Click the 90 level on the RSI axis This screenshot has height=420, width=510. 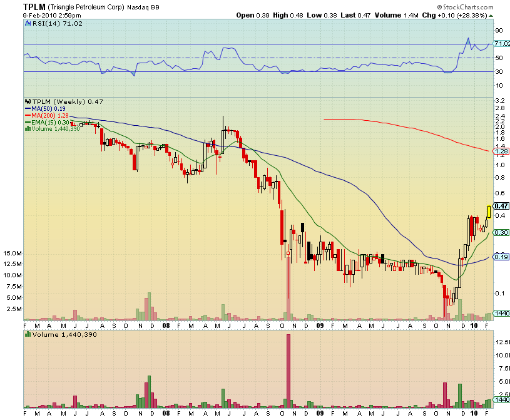pos(499,31)
